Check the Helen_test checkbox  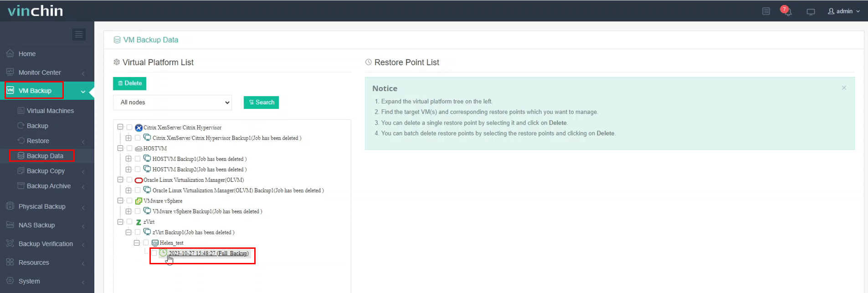(x=146, y=242)
